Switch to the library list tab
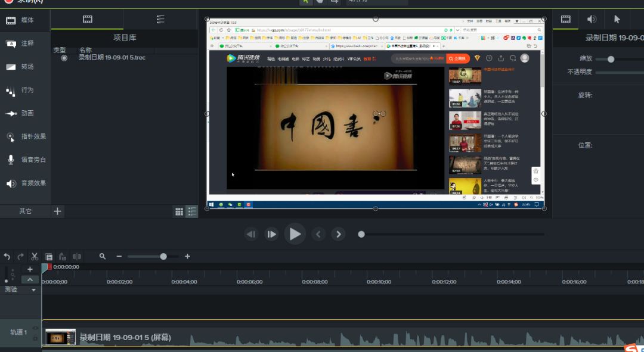 160,19
